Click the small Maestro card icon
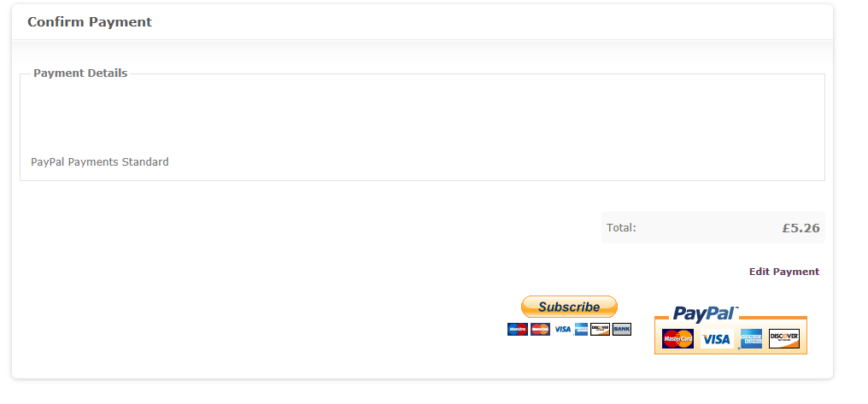 pyautogui.click(x=518, y=330)
